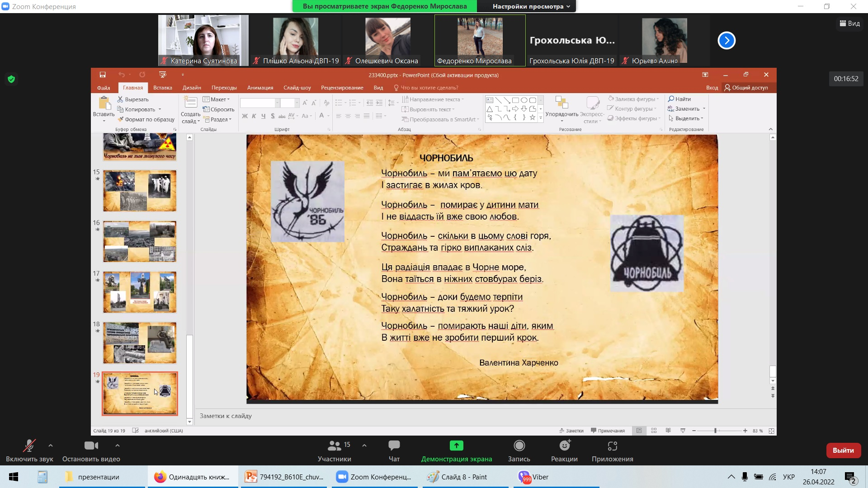Decrease list indent level
This screenshot has height=488, width=868.
point(370,103)
